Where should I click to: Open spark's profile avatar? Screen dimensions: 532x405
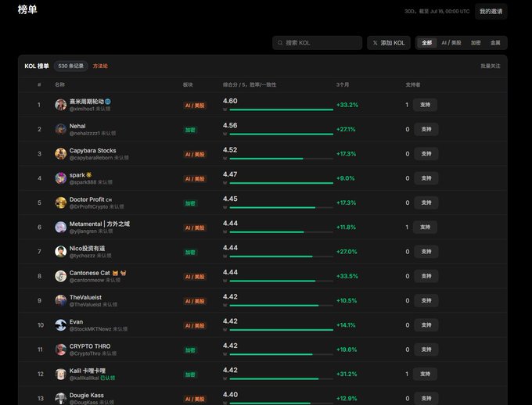point(61,178)
